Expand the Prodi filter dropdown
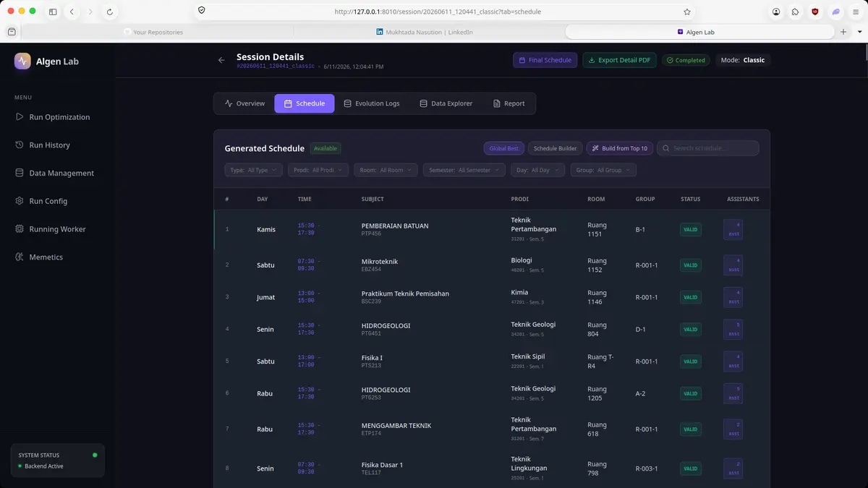 (x=318, y=170)
